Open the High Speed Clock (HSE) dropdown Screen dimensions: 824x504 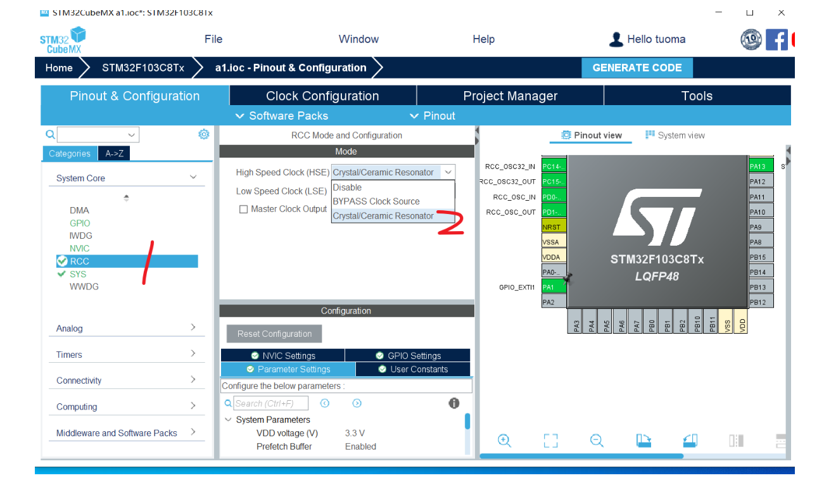[448, 172]
